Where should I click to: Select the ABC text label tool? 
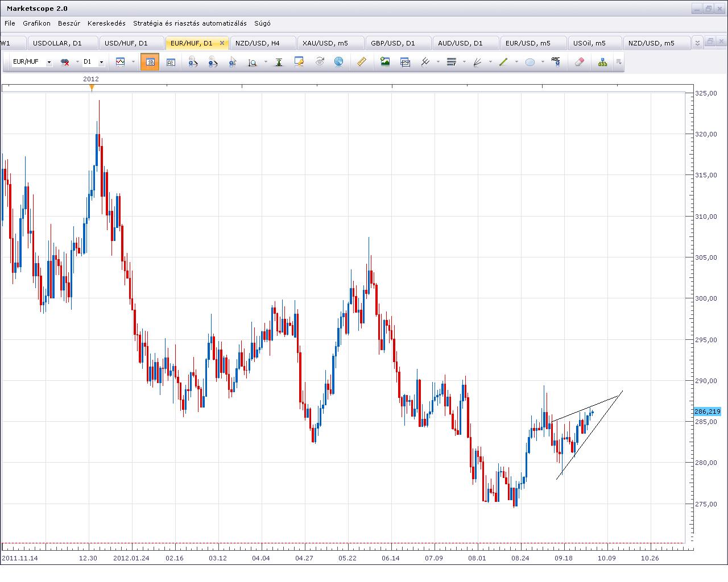pyautogui.click(x=556, y=62)
